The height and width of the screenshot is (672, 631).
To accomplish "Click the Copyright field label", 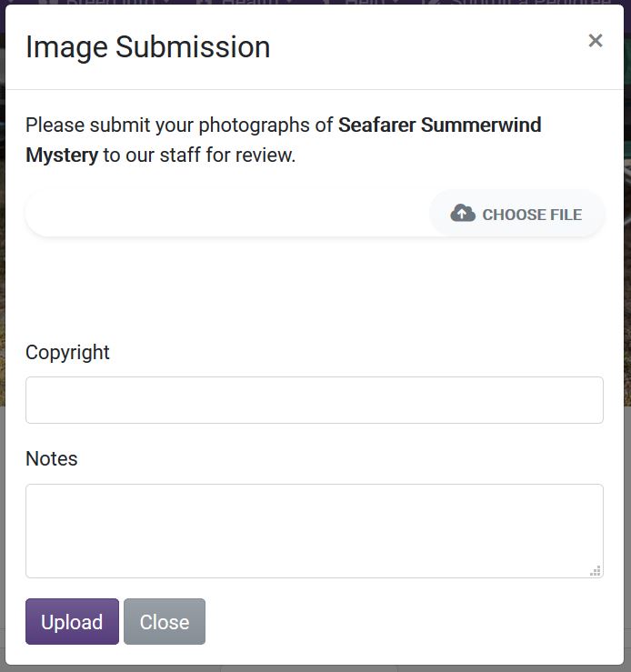I will 67,353.
